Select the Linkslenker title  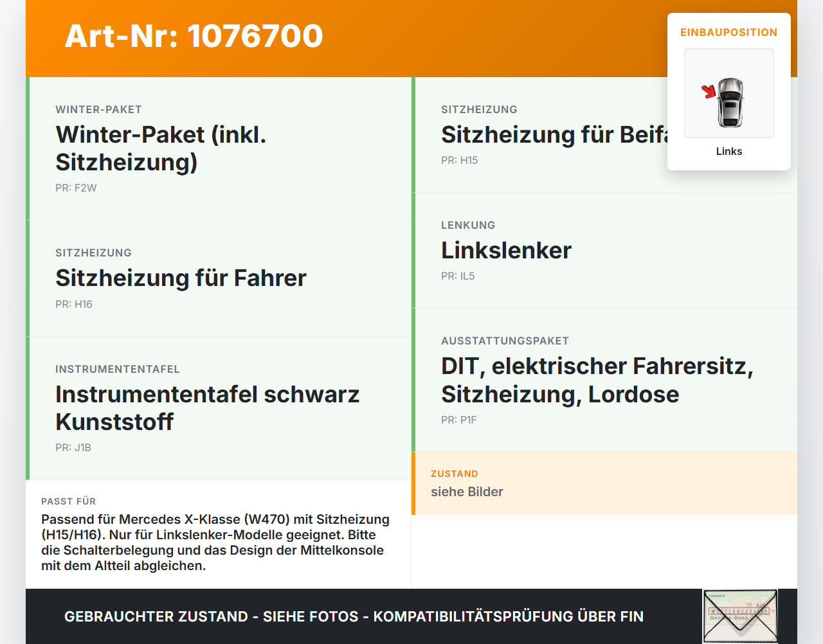click(x=506, y=250)
